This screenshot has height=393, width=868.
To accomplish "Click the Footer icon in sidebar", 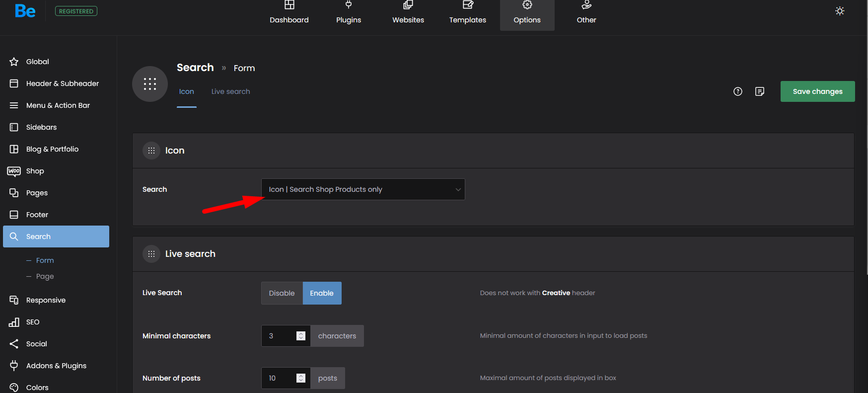I will coord(14,215).
